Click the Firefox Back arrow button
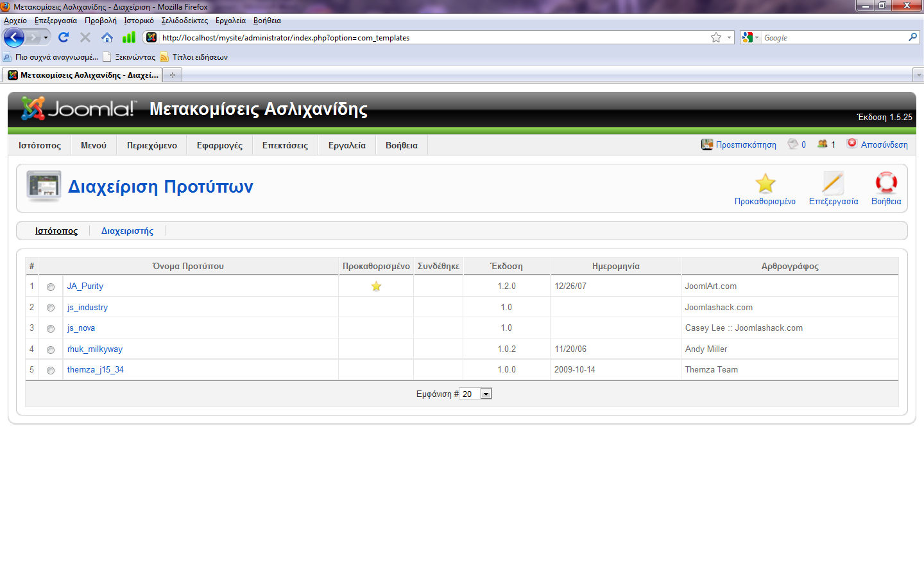 (13, 37)
